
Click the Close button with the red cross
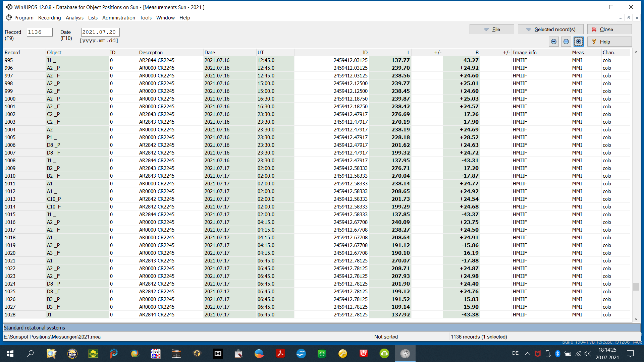click(609, 29)
